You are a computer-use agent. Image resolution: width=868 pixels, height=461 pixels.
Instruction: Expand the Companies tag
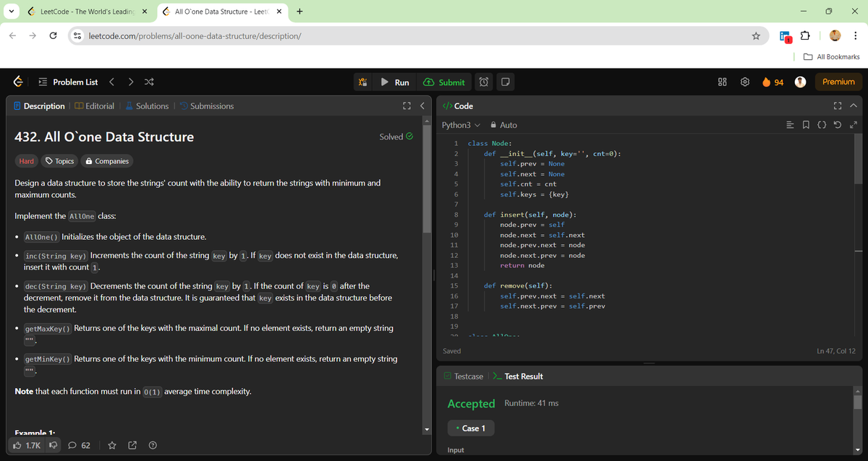[x=107, y=161]
